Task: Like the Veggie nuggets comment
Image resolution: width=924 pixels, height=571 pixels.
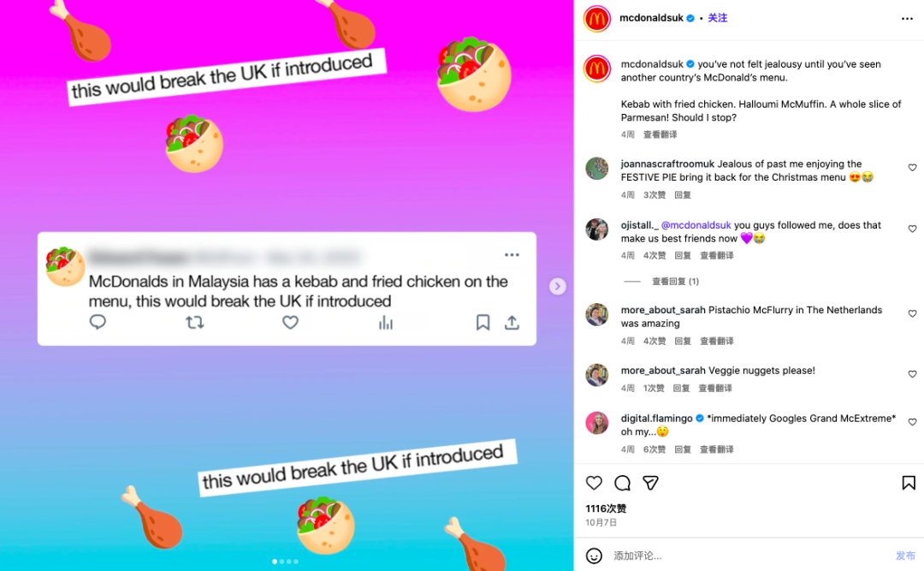Action: (x=912, y=374)
